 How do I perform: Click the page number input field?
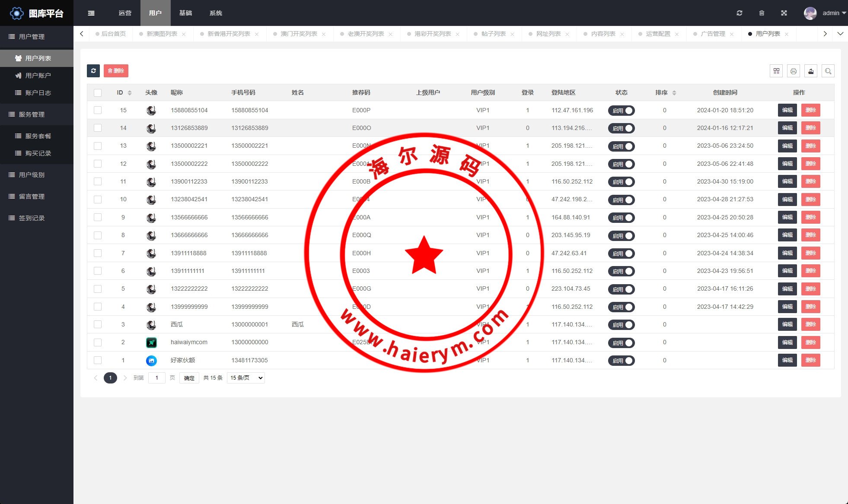tap(157, 378)
